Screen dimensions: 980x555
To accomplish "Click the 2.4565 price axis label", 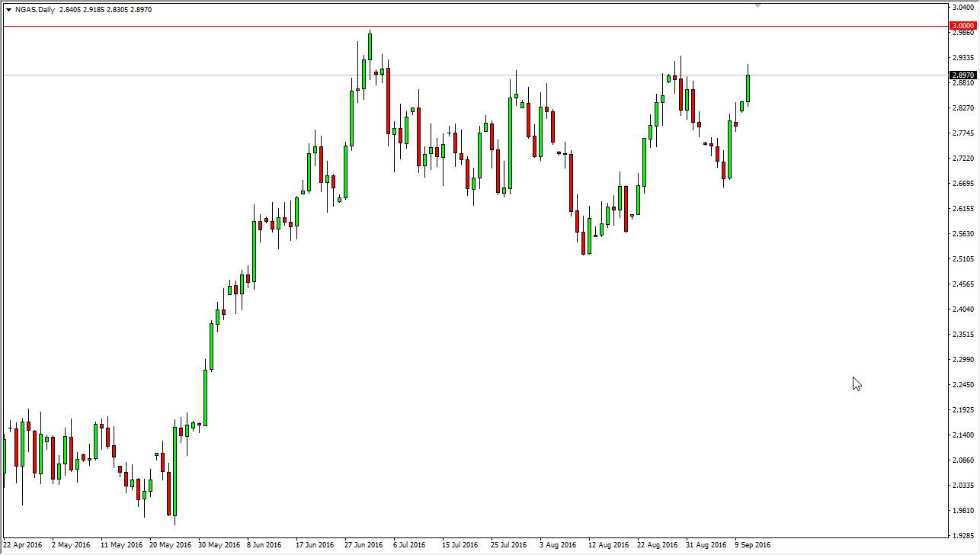I will (x=963, y=284).
